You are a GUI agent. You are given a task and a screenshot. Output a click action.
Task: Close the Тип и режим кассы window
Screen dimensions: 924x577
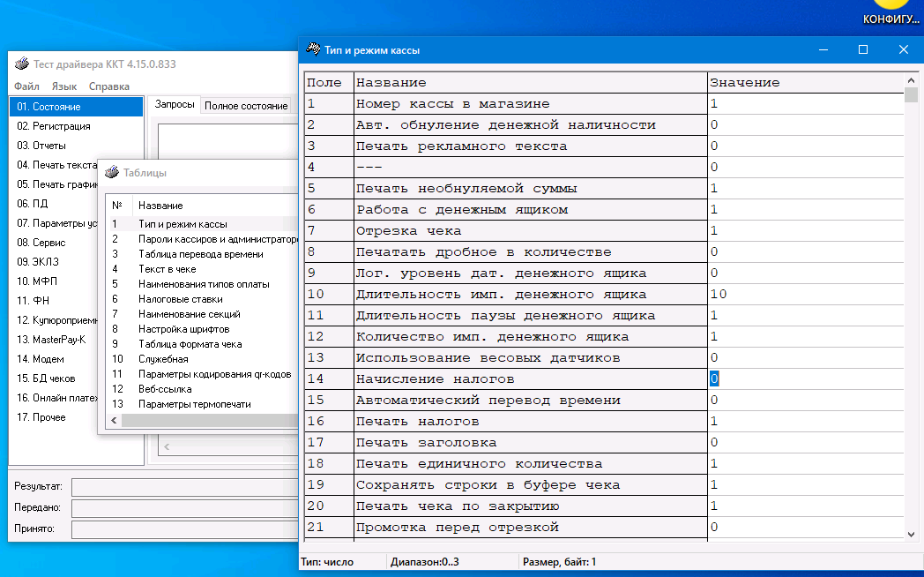(x=904, y=50)
